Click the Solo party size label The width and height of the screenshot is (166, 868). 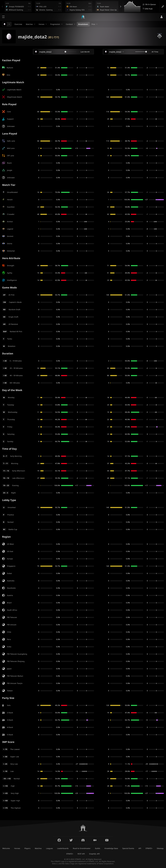tap(9, 705)
